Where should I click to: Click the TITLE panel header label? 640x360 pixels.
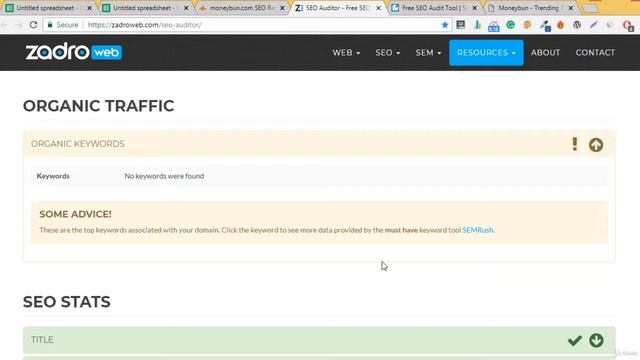pos(42,340)
